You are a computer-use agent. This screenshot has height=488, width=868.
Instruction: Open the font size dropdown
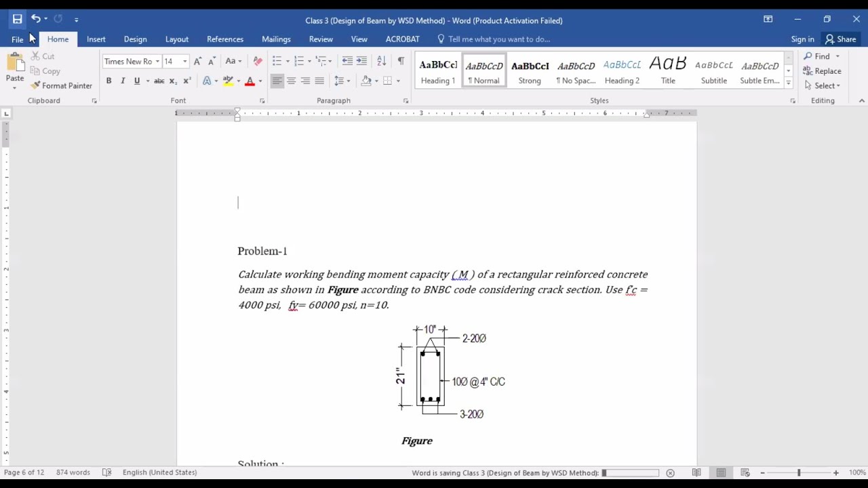pyautogui.click(x=184, y=62)
